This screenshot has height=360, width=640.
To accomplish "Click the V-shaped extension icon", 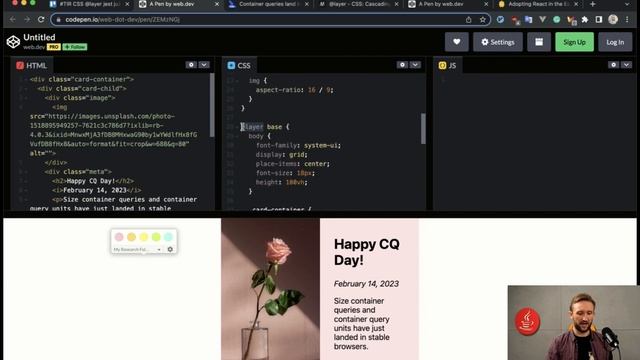I will point(542,20).
